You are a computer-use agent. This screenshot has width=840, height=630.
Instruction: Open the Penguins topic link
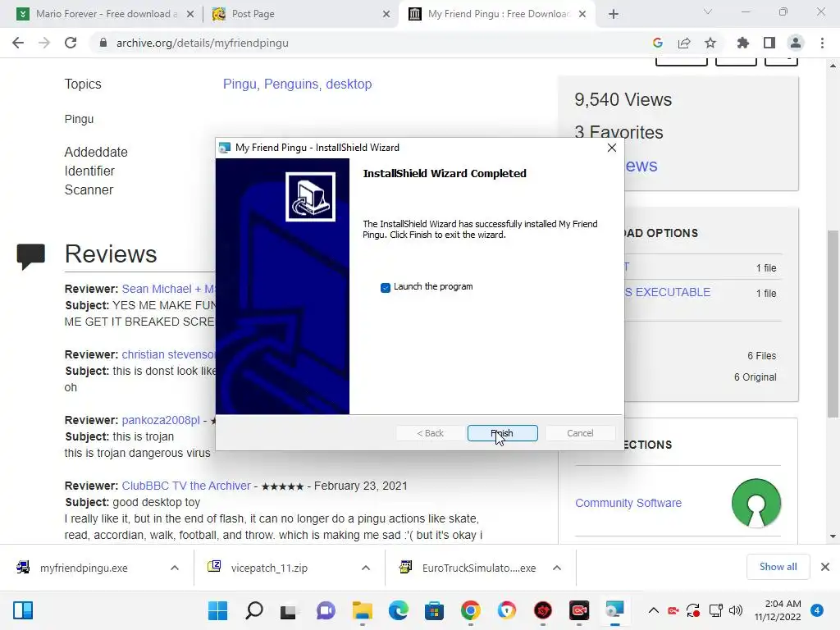293,84
